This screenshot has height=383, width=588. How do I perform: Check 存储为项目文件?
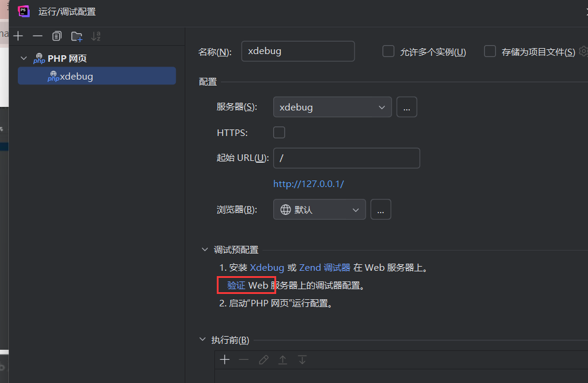pos(489,51)
